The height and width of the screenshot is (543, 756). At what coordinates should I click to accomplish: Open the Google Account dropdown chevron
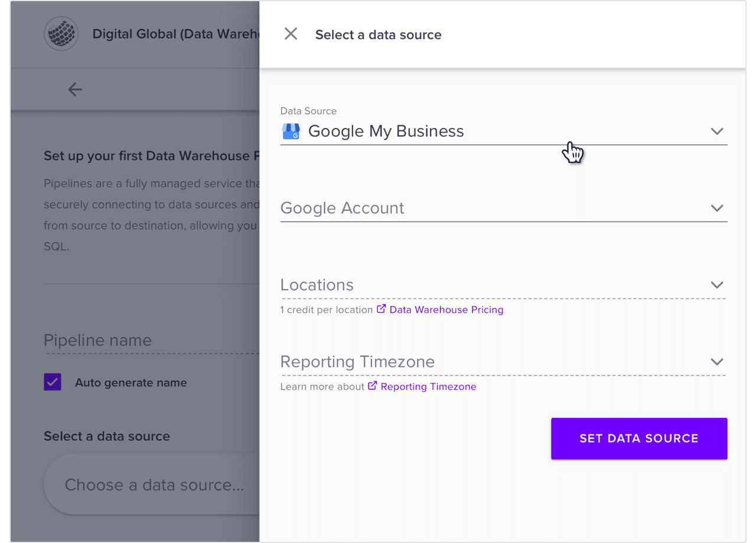click(x=716, y=208)
